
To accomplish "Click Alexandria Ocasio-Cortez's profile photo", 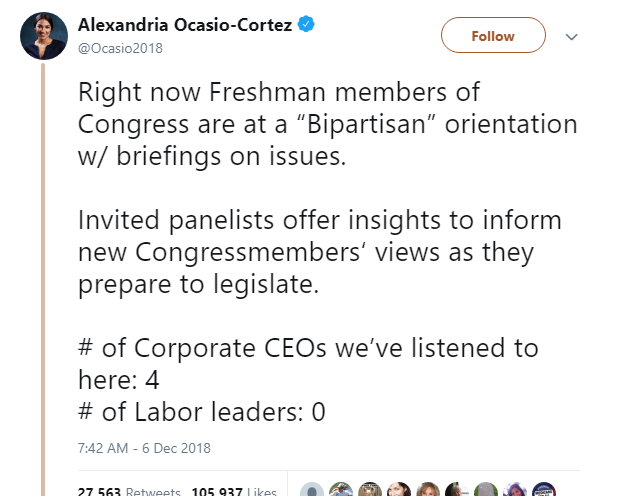I will pos(42,36).
